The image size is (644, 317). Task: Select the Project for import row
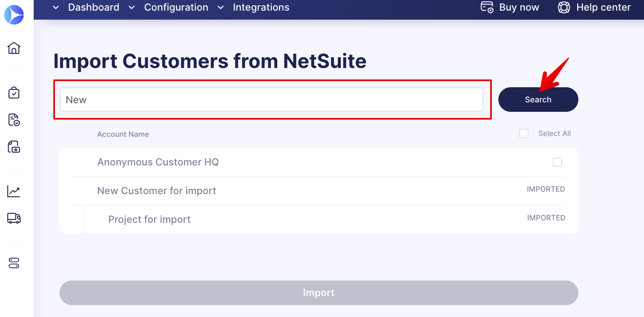pos(324,220)
